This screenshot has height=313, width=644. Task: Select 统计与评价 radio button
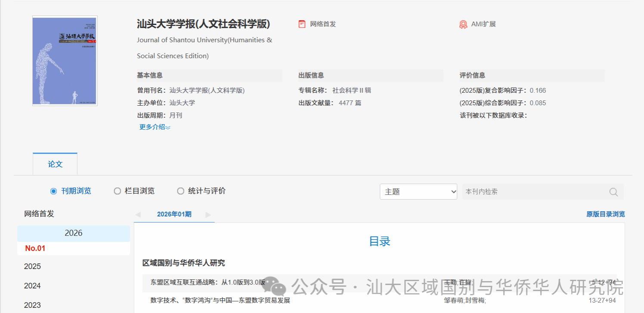(180, 191)
